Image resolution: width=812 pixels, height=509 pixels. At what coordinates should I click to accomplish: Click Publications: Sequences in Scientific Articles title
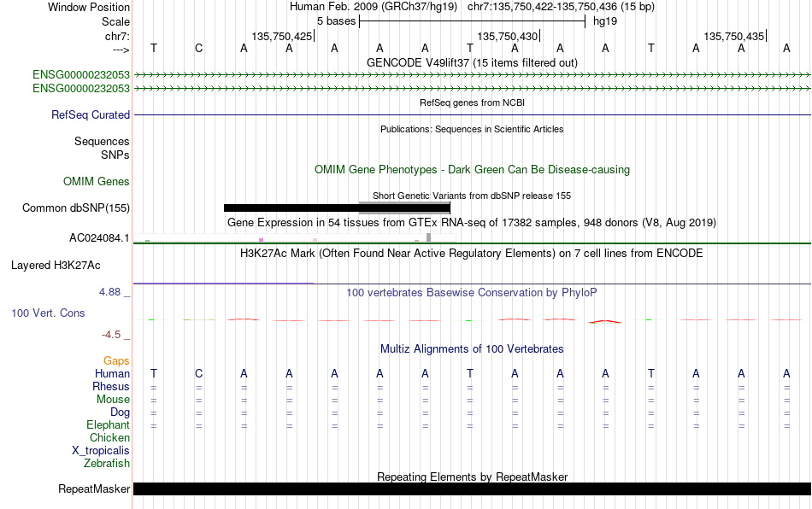(x=472, y=129)
